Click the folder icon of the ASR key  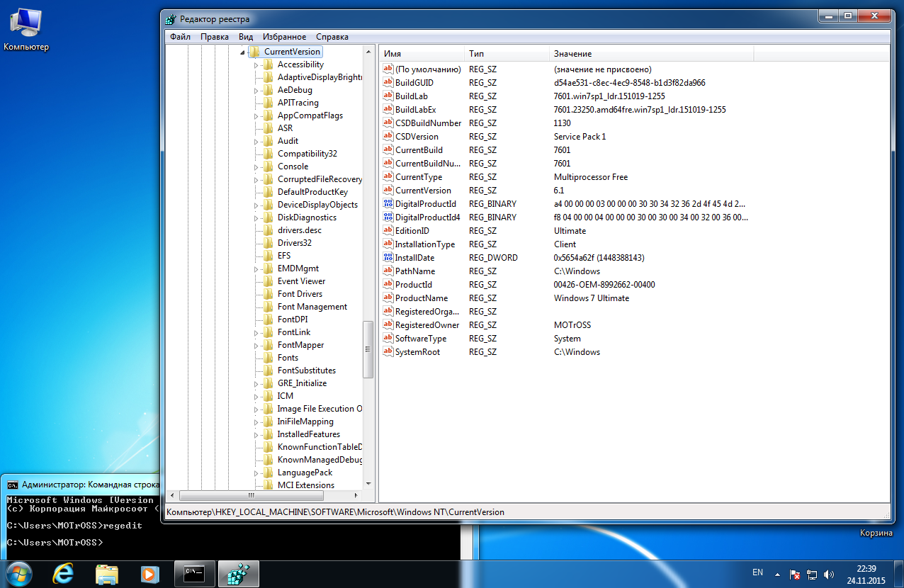(x=268, y=128)
